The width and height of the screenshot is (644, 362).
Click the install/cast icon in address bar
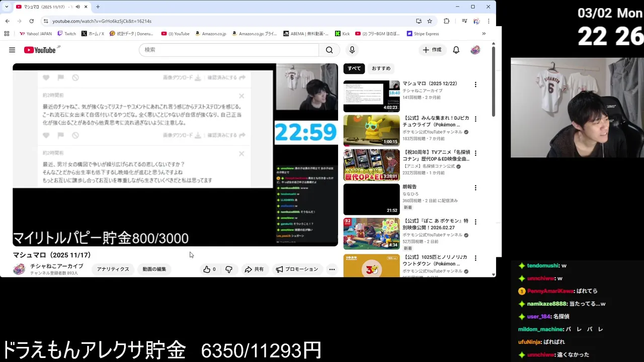[x=419, y=21]
